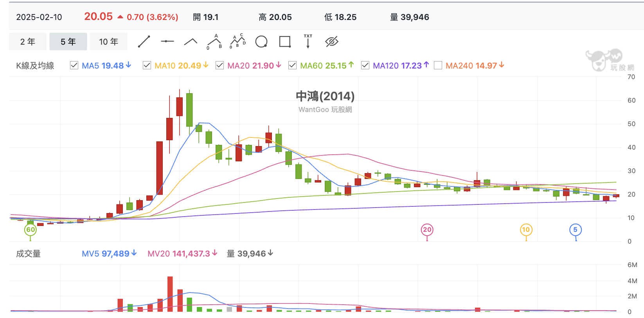The height and width of the screenshot is (318, 644).
Task: Click the 成交量 volume section label
Action: click(x=28, y=254)
